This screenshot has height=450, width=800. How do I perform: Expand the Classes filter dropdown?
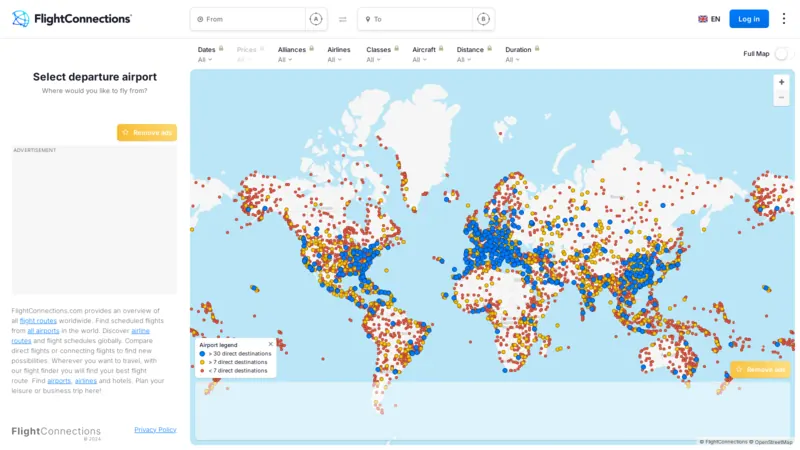[373, 60]
